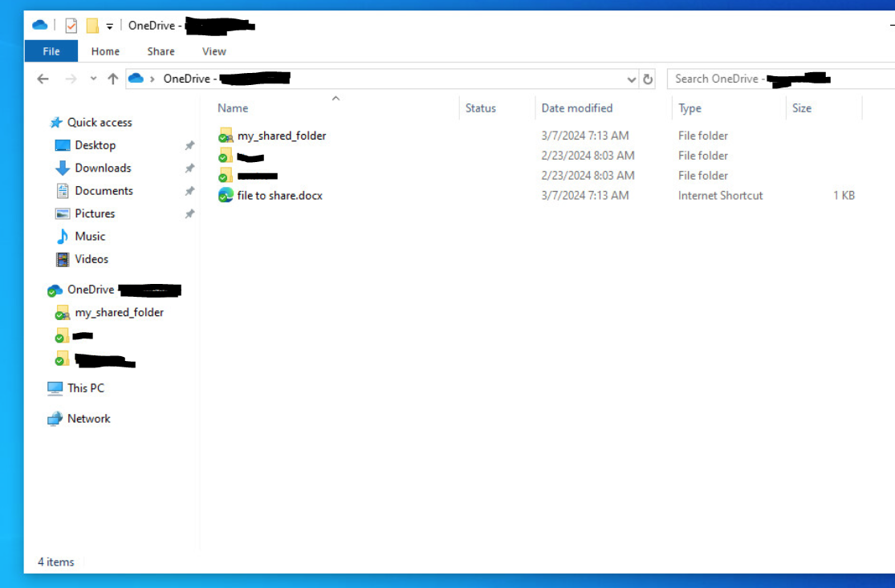The height and width of the screenshot is (588, 895).
Task: Click the Refresh button in address bar
Action: 648,79
